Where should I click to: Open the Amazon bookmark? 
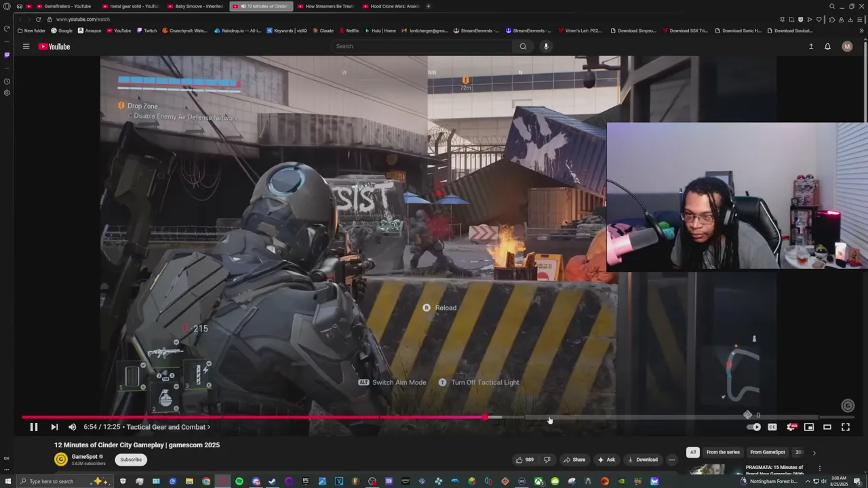click(90, 30)
